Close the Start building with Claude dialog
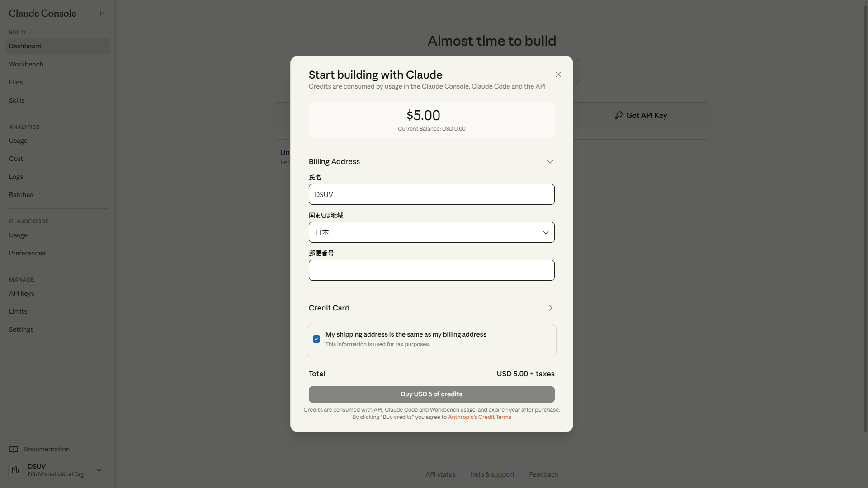Screen dimensions: 868x488 [x=558, y=75]
